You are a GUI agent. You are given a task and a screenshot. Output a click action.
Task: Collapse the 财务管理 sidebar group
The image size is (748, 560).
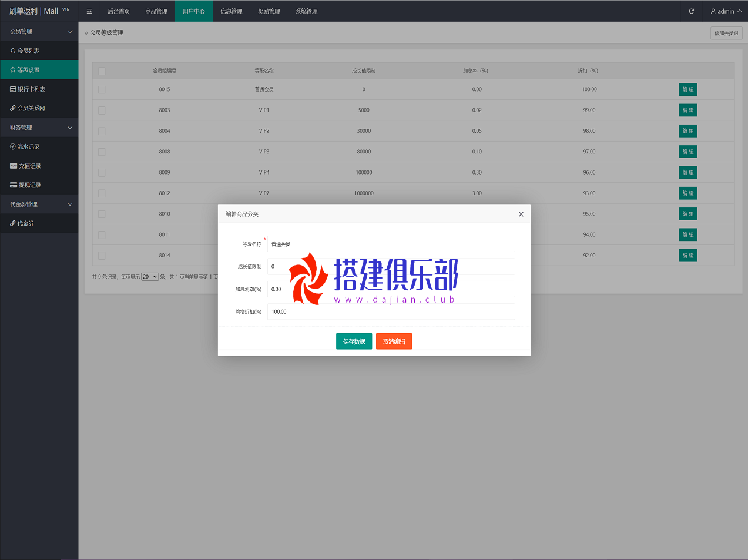click(x=39, y=128)
